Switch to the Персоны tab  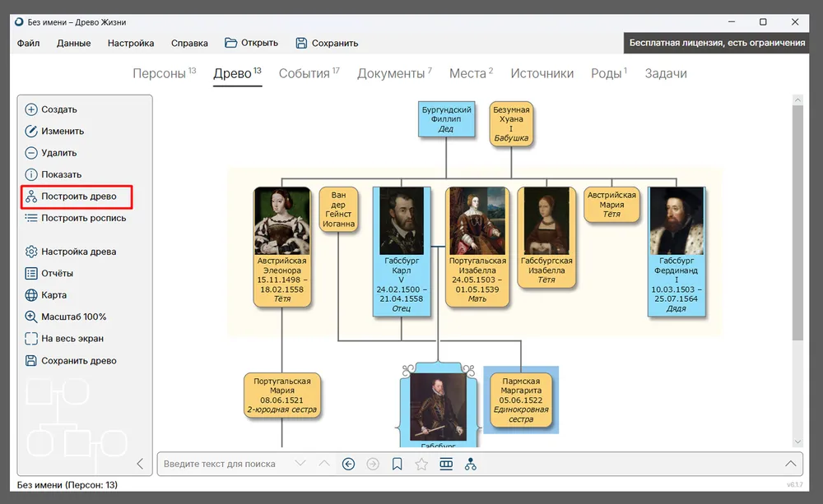tap(160, 73)
